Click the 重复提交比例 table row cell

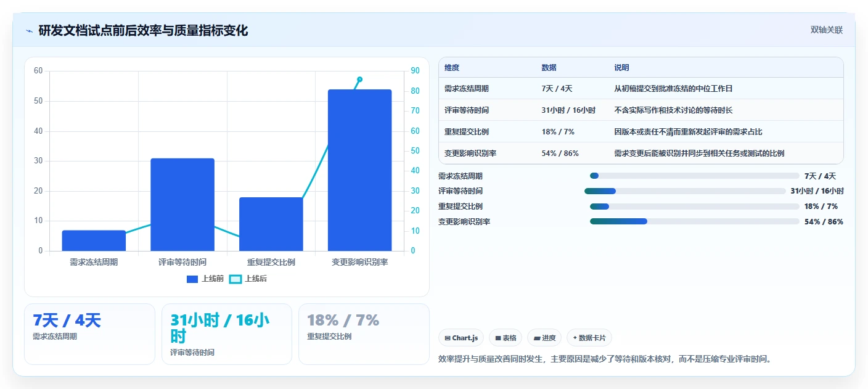tap(467, 132)
